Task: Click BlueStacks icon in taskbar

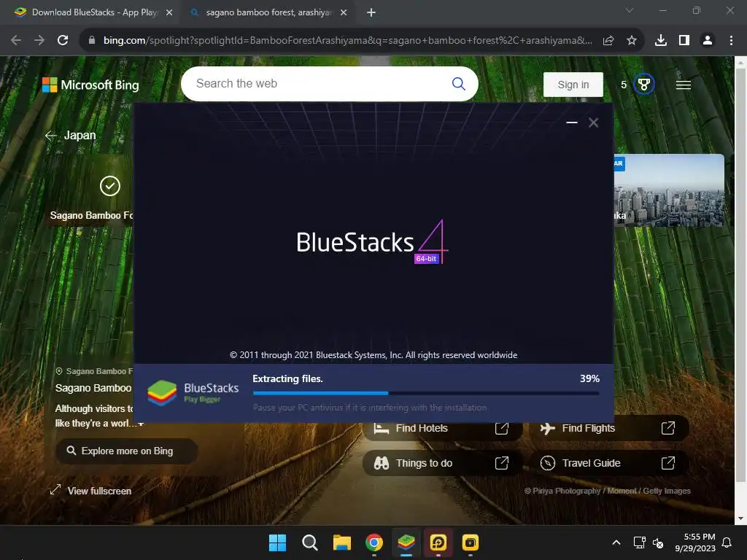Action: [406, 542]
